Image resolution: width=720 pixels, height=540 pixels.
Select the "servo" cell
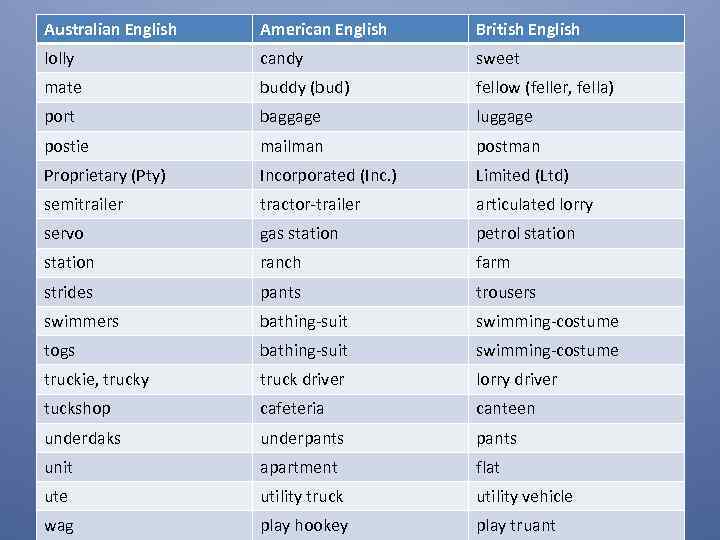click(x=64, y=233)
